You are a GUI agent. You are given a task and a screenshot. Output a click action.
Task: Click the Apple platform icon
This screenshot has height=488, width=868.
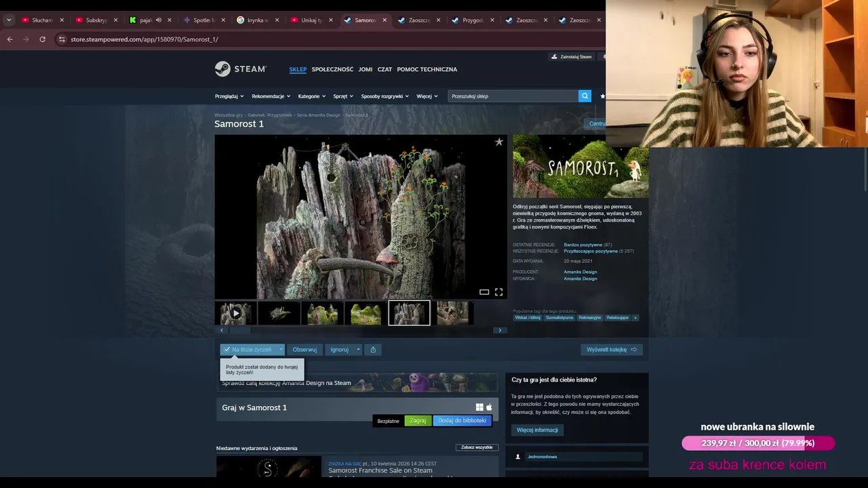pyautogui.click(x=489, y=407)
